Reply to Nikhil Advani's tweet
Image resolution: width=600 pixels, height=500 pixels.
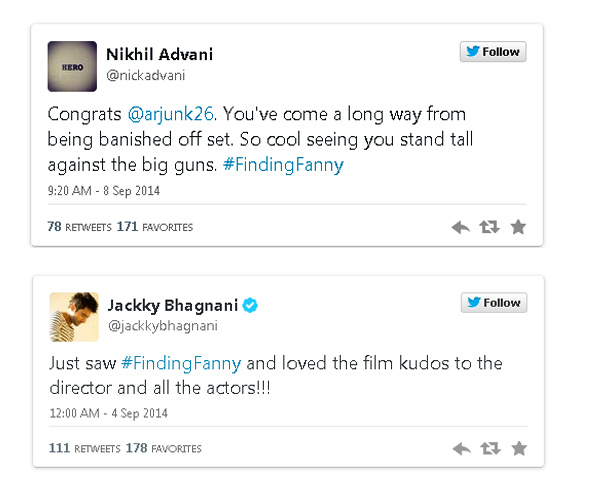click(461, 227)
